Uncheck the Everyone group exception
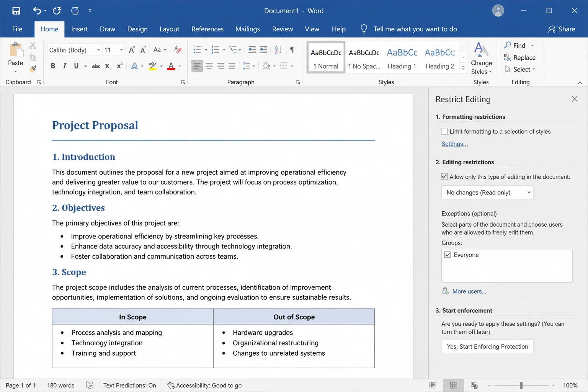Screen dimensions: 588x392 click(448, 255)
